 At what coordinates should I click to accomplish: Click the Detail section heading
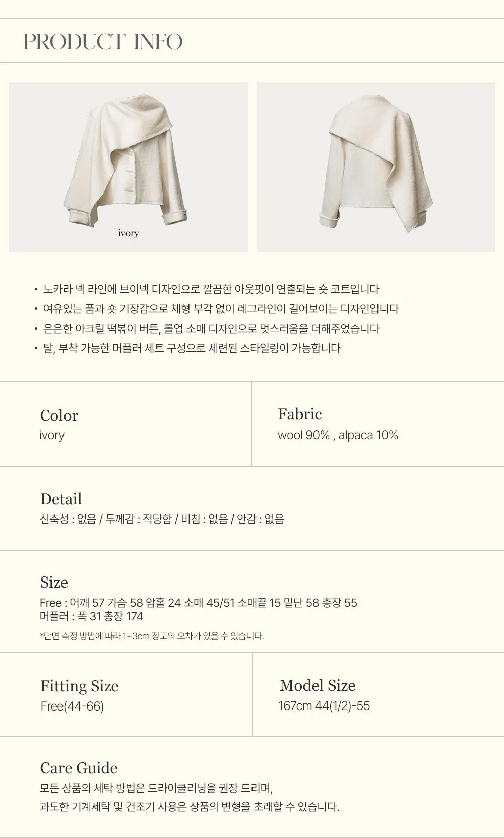point(61,499)
